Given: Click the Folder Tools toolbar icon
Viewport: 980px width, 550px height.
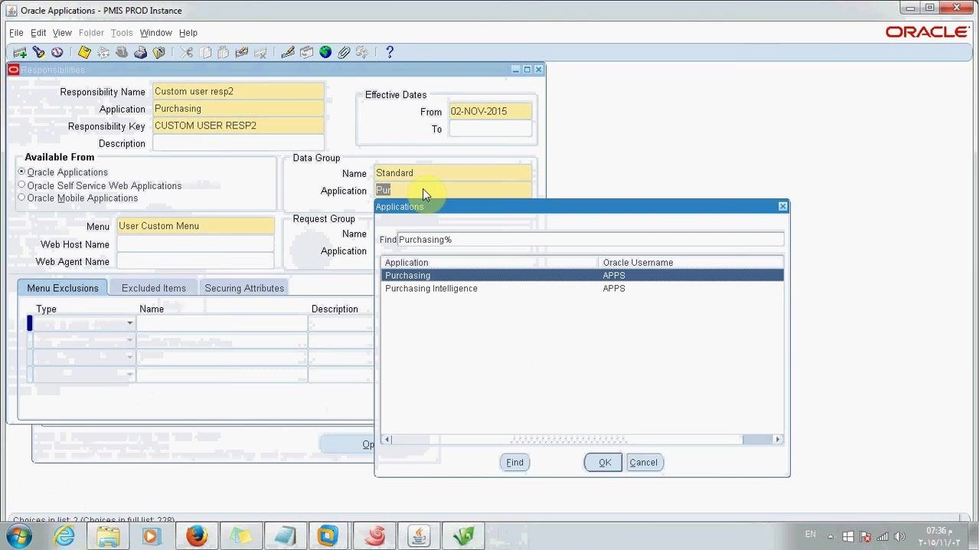Looking at the screenshot, I should tap(362, 52).
